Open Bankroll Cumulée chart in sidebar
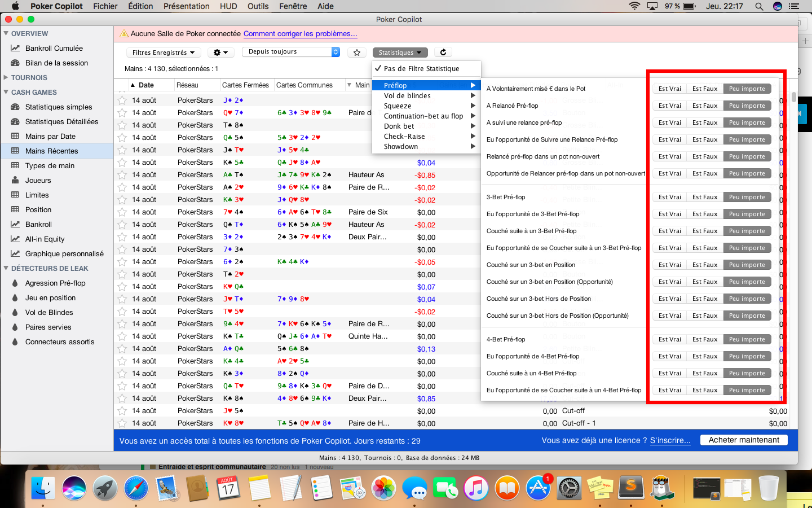The width and height of the screenshot is (812, 508). (54, 49)
